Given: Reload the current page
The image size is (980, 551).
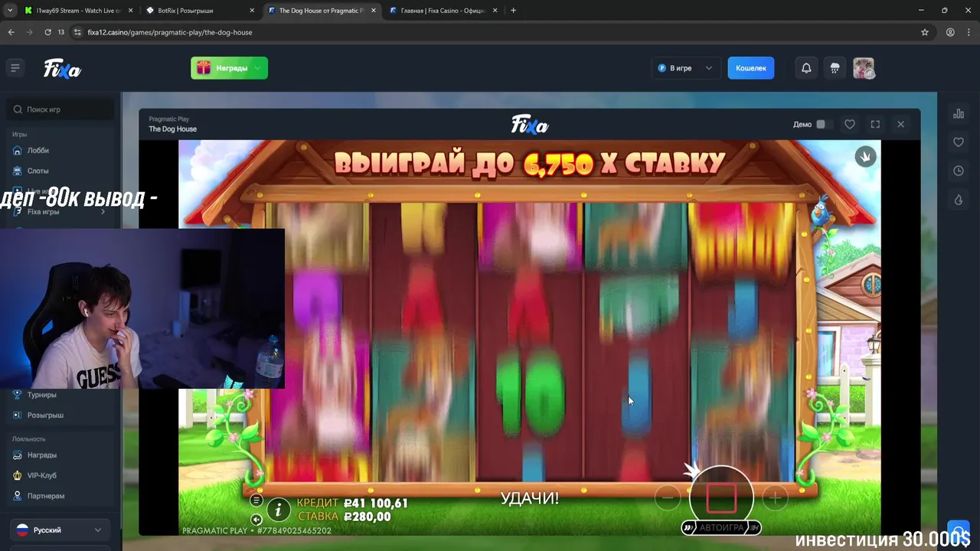Looking at the screenshot, I should tap(47, 32).
